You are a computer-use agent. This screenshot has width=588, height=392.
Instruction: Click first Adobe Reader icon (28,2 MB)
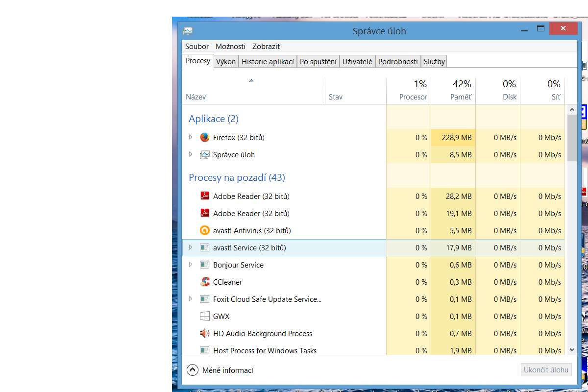205,196
